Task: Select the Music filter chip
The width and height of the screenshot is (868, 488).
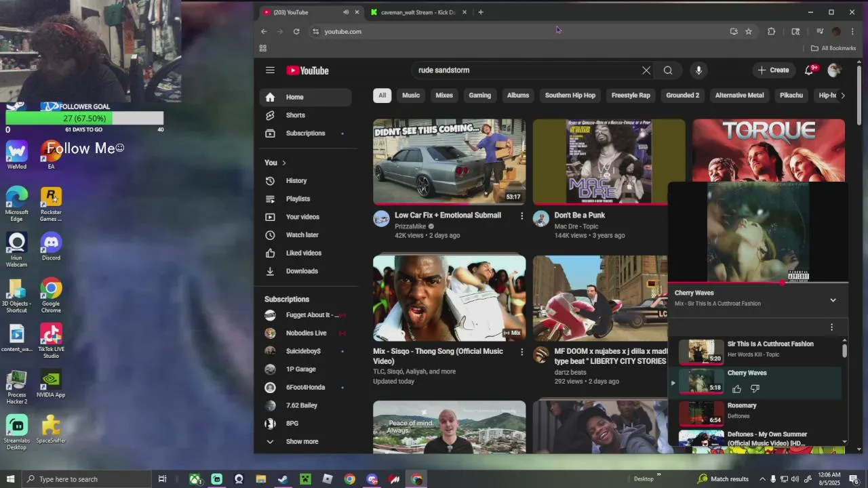Action: coord(411,96)
